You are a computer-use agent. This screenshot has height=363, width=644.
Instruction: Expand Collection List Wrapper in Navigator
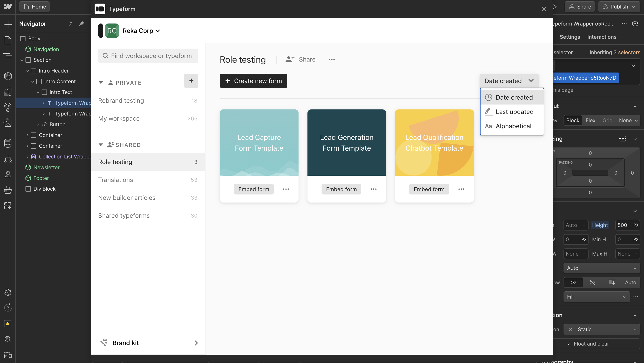tap(27, 157)
